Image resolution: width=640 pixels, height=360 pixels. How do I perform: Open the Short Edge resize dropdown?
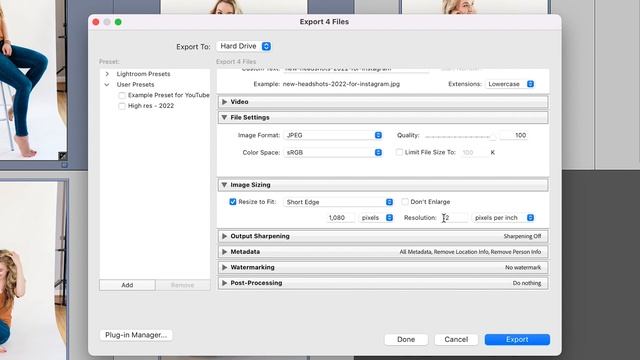point(338,202)
